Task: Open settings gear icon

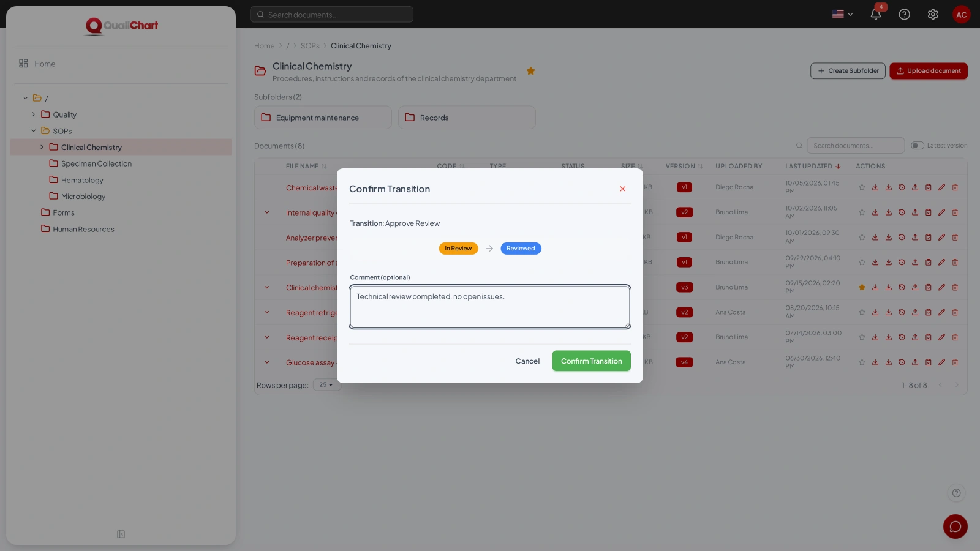Action: point(933,14)
